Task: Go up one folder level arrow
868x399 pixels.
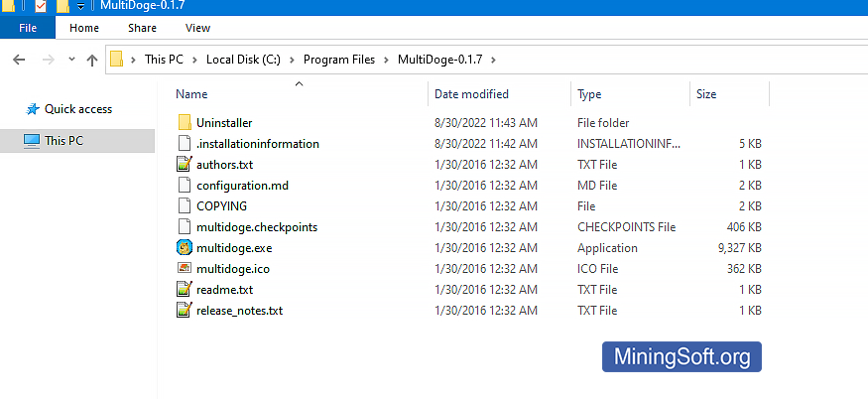Action: point(92,60)
